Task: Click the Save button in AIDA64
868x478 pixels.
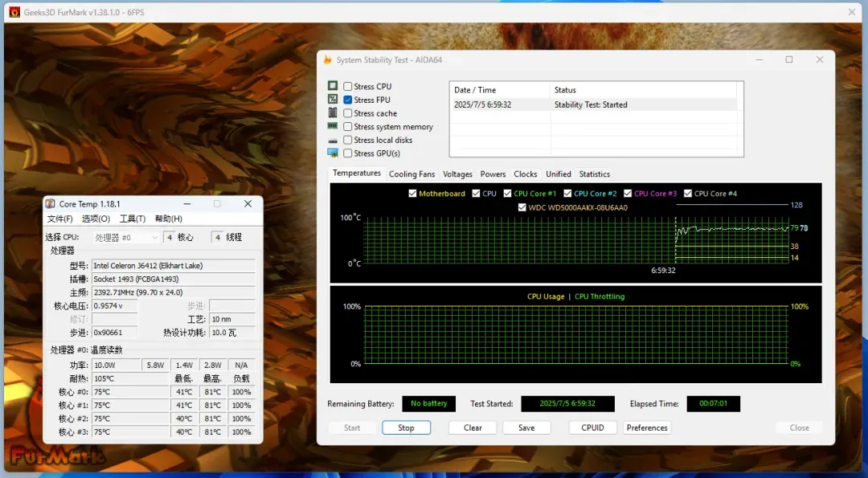Action: click(x=526, y=427)
